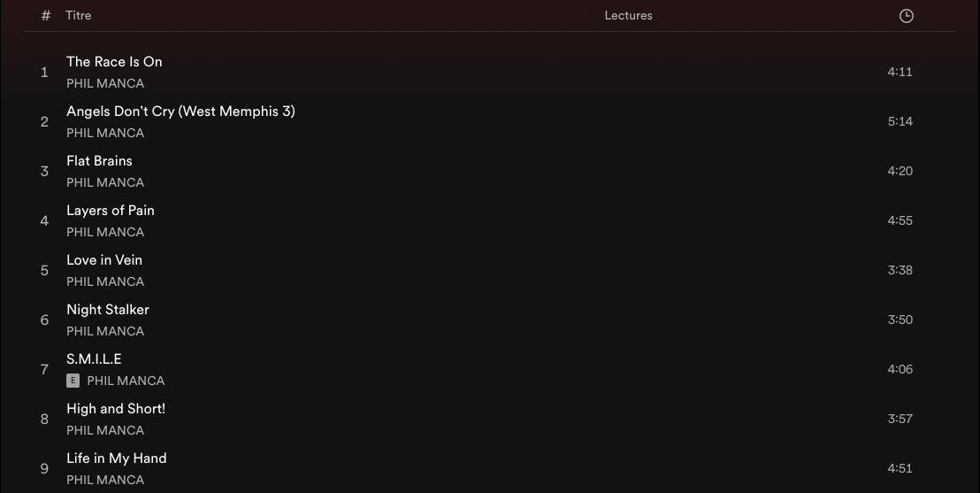Click the explicit E badge on S.M.I.L.E

coord(73,381)
